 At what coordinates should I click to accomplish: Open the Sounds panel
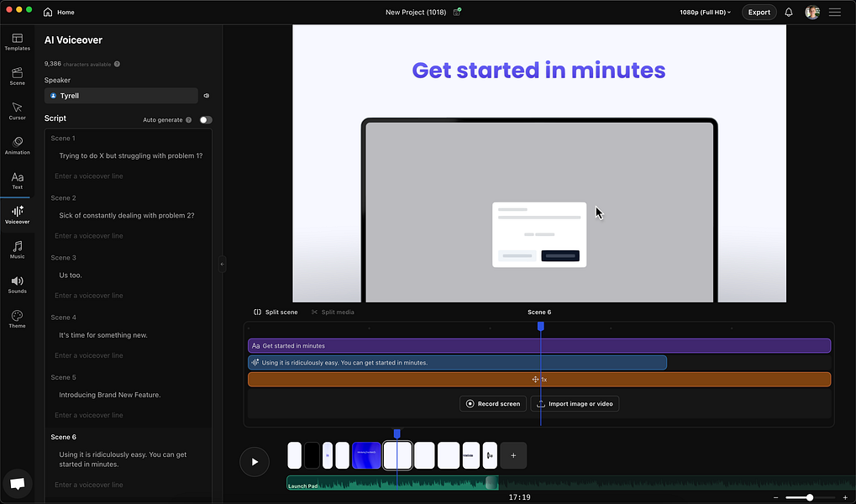pos(17,285)
